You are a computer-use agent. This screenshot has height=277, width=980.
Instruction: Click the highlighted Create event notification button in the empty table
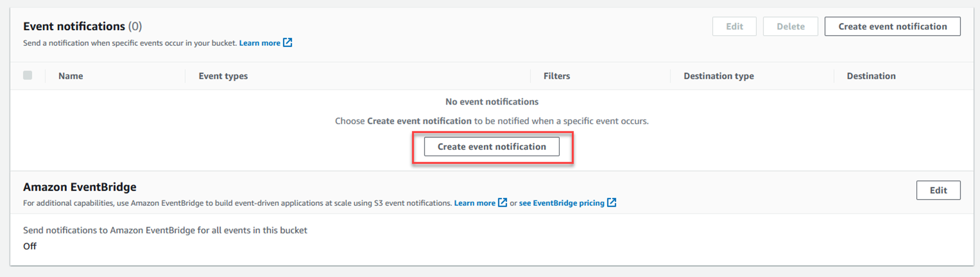point(492,147)
